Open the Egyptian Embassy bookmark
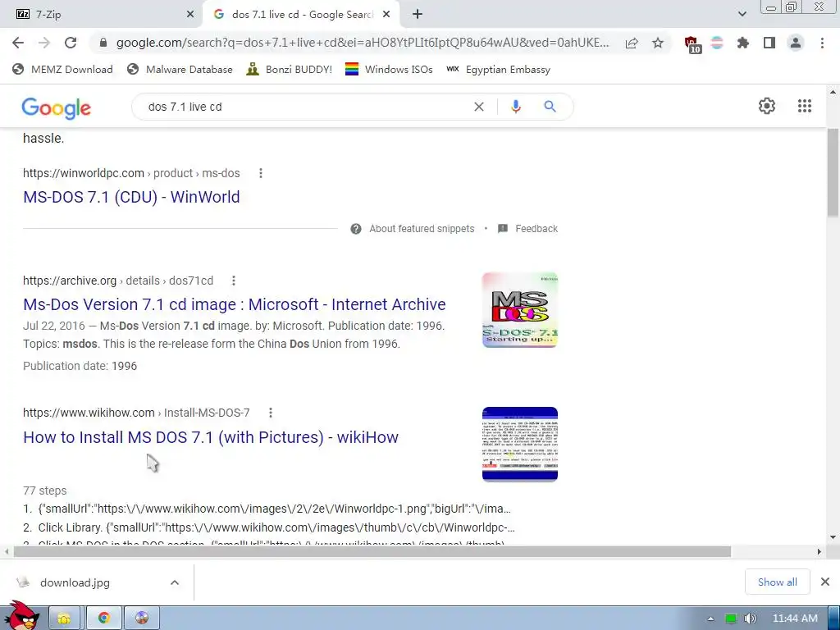This screenshot has width=840, height=630. [x=498, y=69]
